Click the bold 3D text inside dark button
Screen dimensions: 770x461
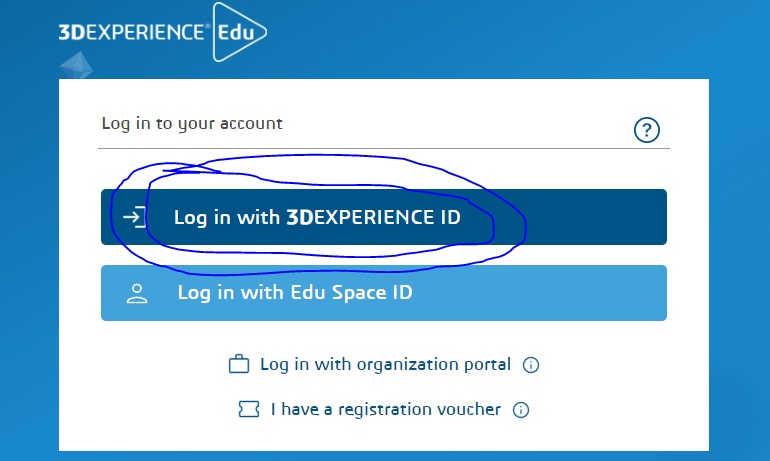pyautogui.click(x=300, y=217)
